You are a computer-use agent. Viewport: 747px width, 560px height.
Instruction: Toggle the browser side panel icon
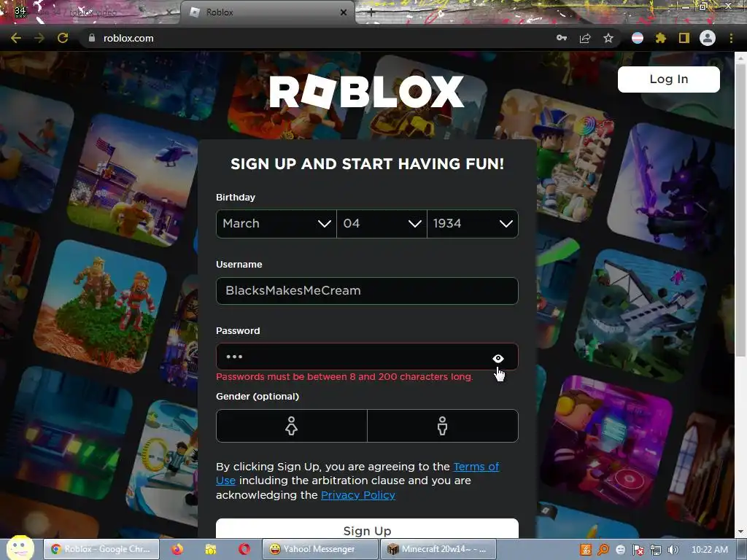(x=684, y=38)
